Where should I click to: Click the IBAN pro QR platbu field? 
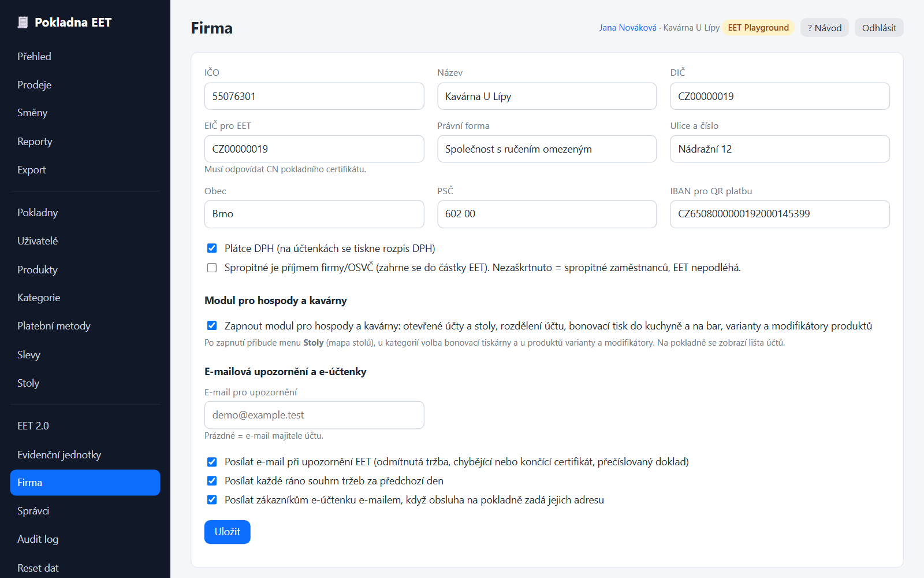click(x=780, y=214)
